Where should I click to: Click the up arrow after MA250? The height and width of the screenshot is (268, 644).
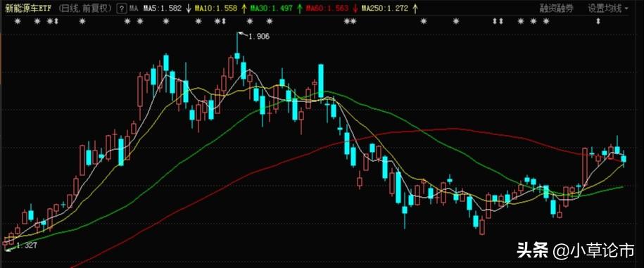click(x=415, y=8)
